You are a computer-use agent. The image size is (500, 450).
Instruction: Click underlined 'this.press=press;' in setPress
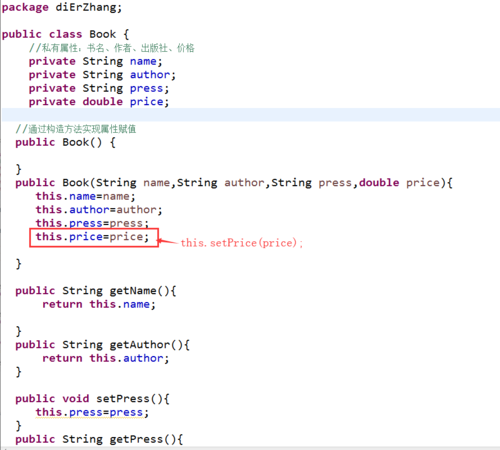point(92,412)
